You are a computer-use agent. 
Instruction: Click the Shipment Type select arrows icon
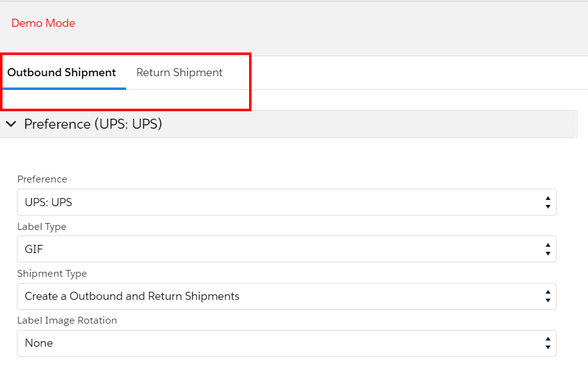click(x=548, y=296)
